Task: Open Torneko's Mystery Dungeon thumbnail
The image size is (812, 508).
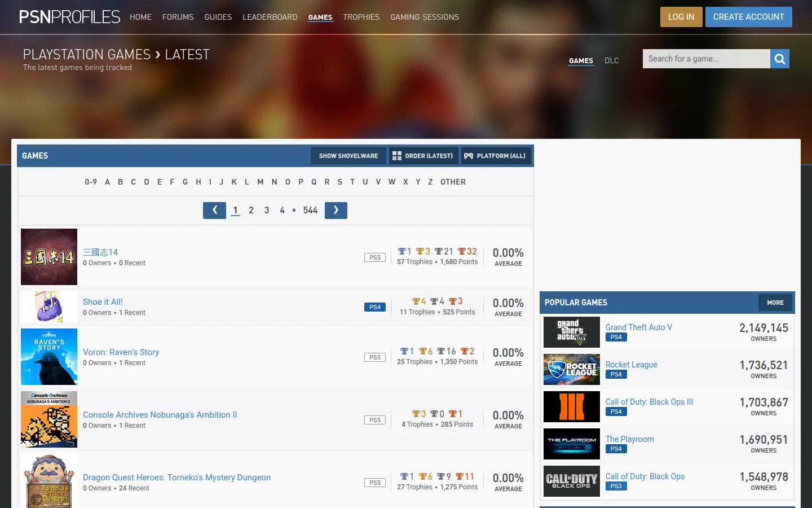Action: tap(49, 481)
